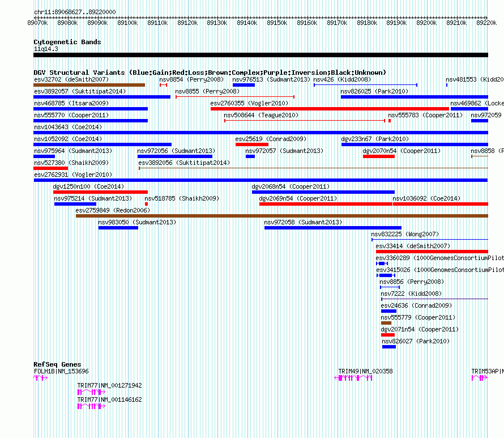Viewport: 504px width, 438px height.
Task: Click nsv527380 (Shaikh2009) label
Action: tap(71, 163)
